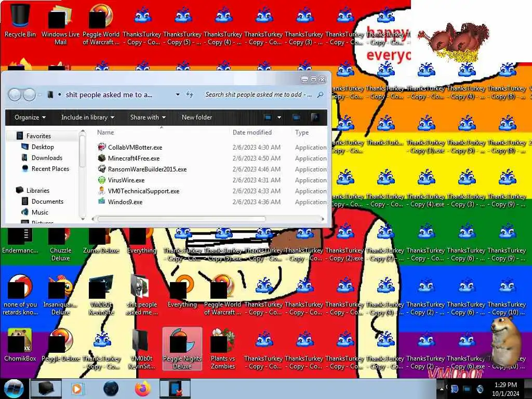Select Everything icon beside Zuma Deluxe
The image size is (532, 399).
pyautogui.click(x=141, y=242)
